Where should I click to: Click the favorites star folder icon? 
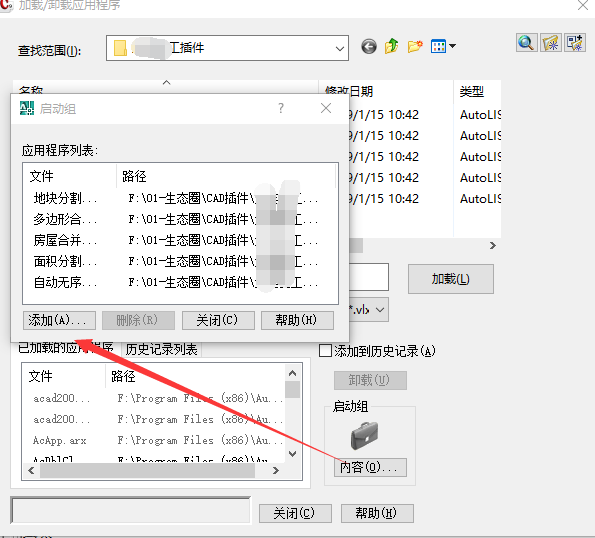pos(551,43)
